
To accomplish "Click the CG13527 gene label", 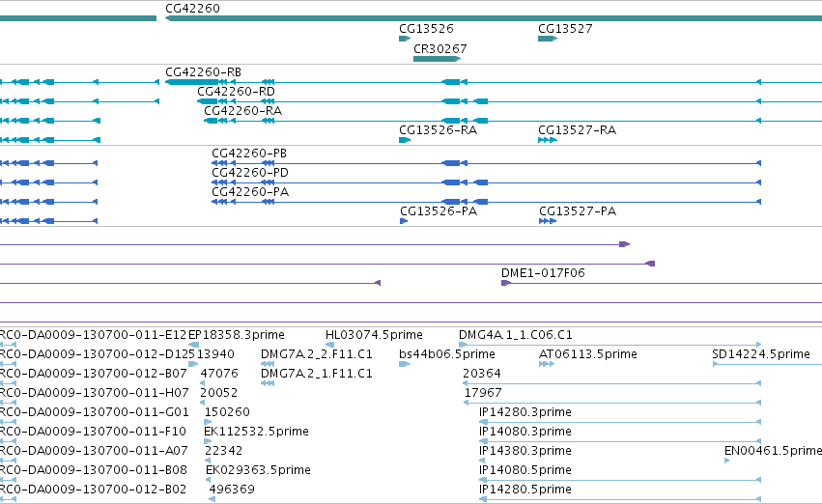I will point(565,29).
